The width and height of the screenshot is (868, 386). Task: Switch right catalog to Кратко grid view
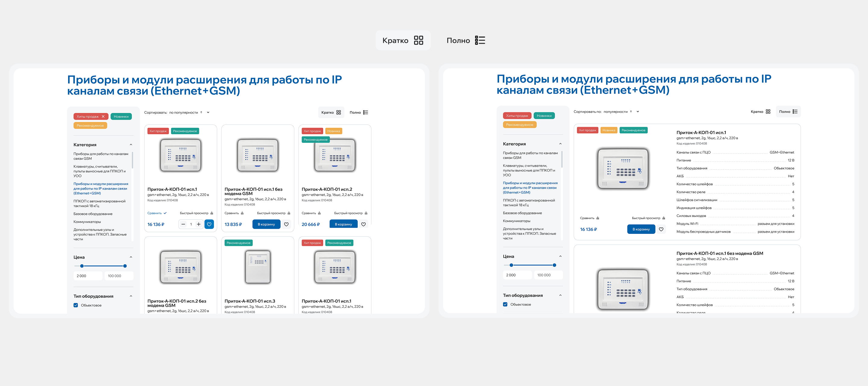[x=760, y=111]
